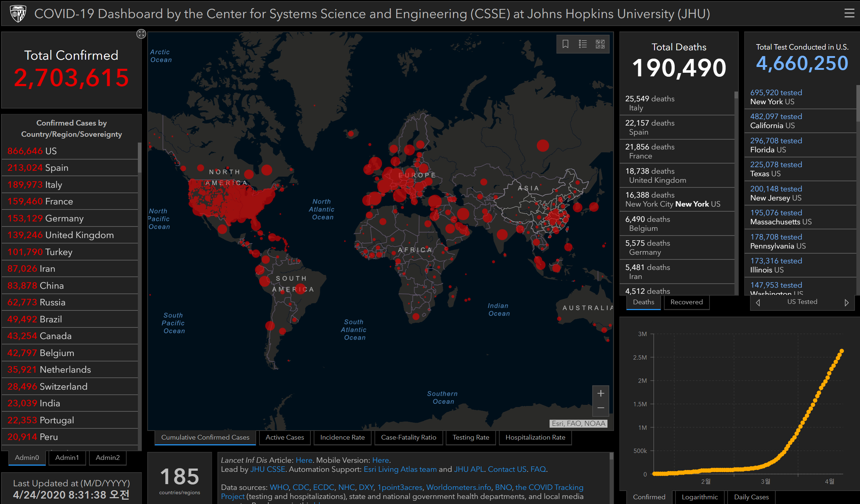Expand Total Confirmed panel with corner icon
This screenshot has width=860, height=504.
[x=141, y=34]
